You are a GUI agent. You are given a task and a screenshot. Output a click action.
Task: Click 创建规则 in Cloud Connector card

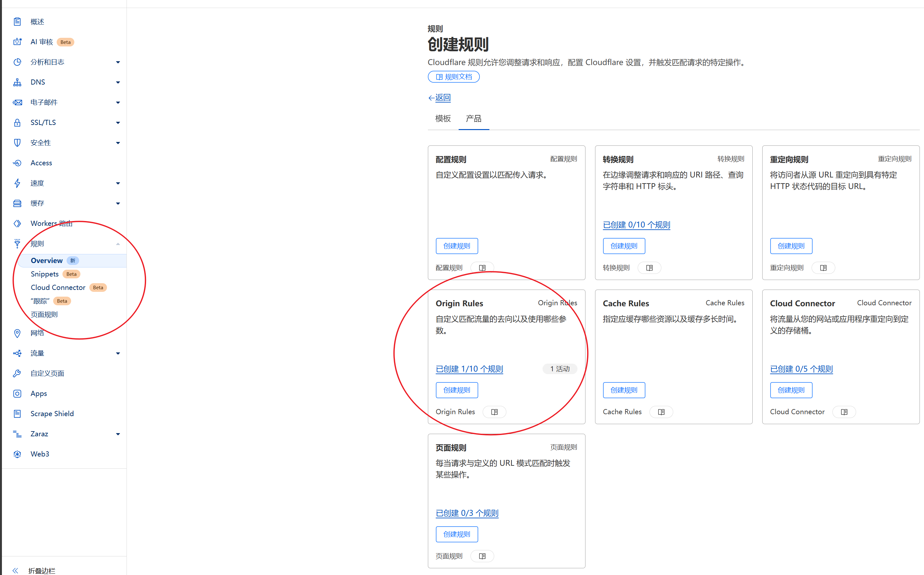pos(791,390)
